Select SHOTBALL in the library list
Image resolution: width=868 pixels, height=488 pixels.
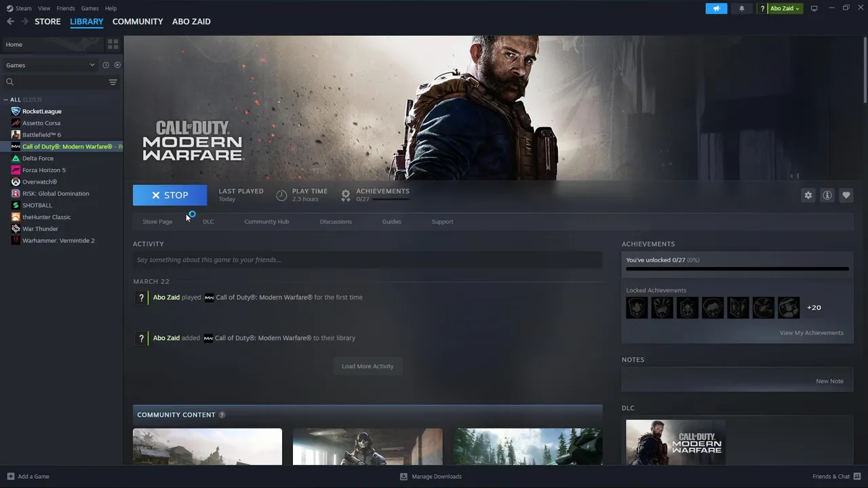[37, 205]
